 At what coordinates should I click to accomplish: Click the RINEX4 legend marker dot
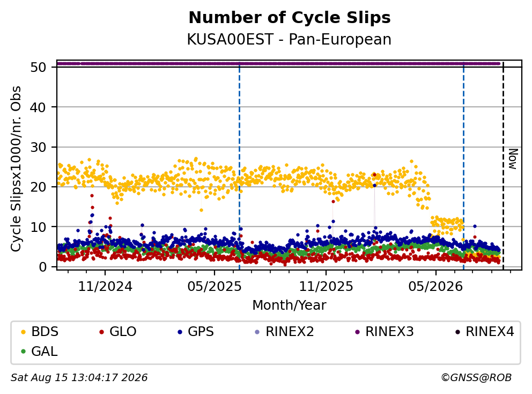click(x=457, y=332)
